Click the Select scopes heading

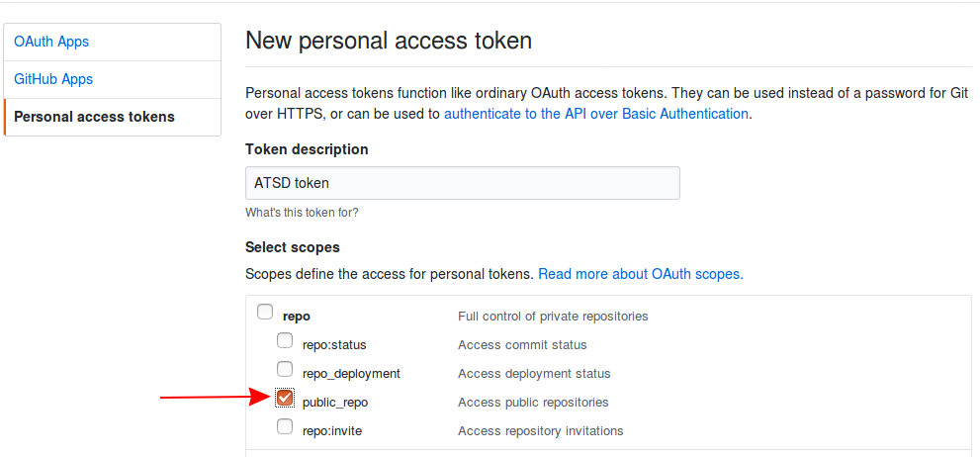click(293, 247)
